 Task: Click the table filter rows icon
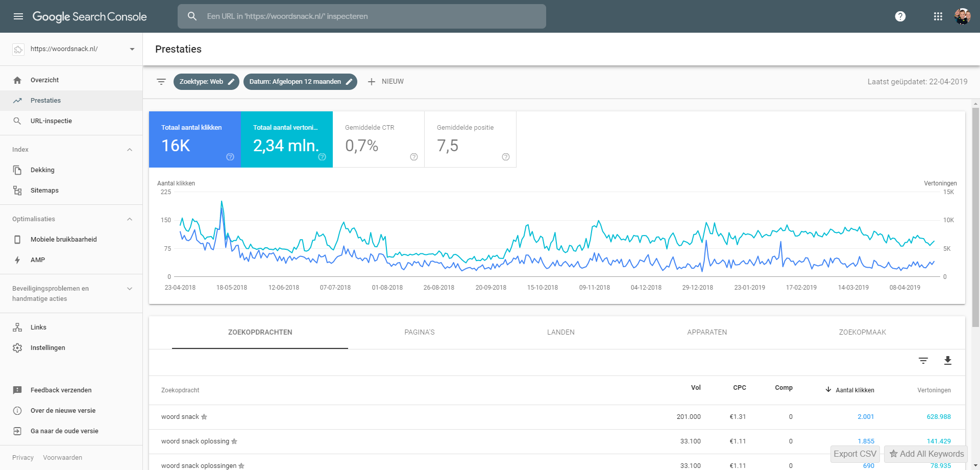pyautogui.click(x=923, y=361)
